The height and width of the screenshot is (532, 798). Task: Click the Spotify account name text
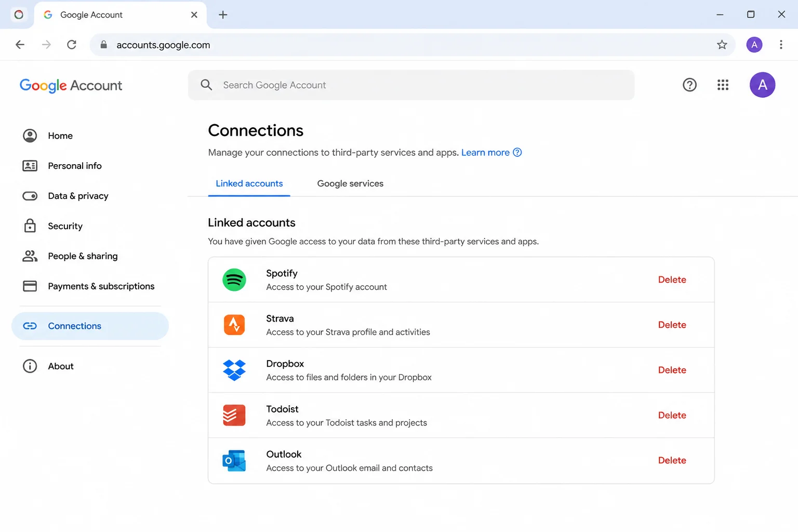(x=282, y=273)
